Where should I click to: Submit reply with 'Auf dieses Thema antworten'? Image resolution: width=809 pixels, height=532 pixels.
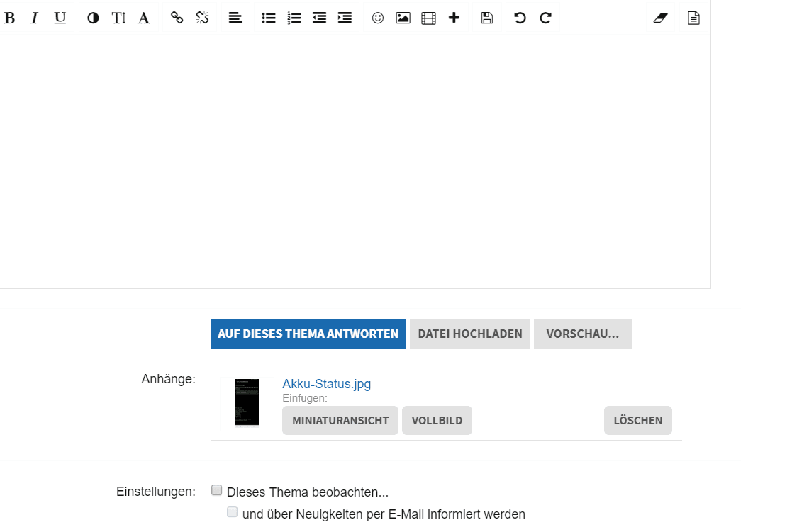pyautogui.click(x=308, y=334)
